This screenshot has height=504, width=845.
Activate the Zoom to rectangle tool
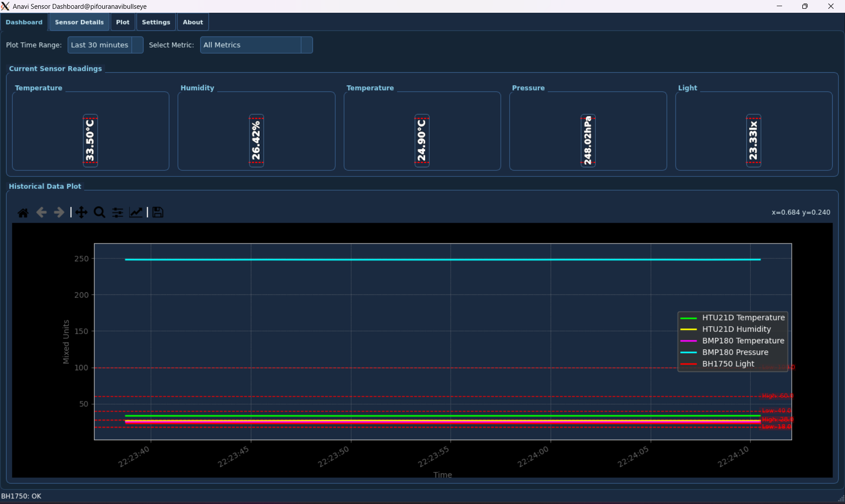100,213
